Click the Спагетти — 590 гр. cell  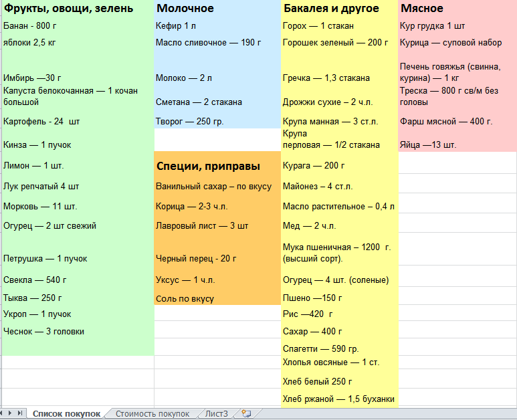320,348
